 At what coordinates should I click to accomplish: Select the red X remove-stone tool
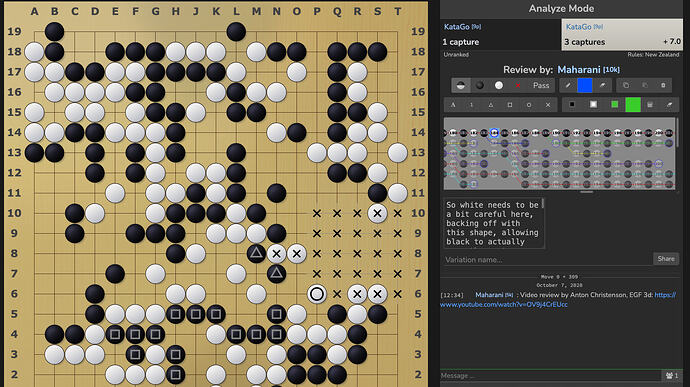click(518, 85)
